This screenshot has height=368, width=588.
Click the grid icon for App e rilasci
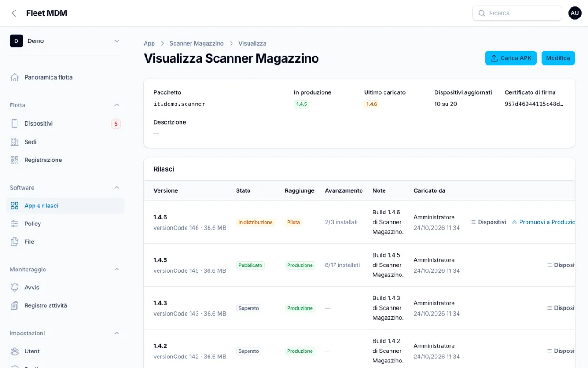click(15, 206)
